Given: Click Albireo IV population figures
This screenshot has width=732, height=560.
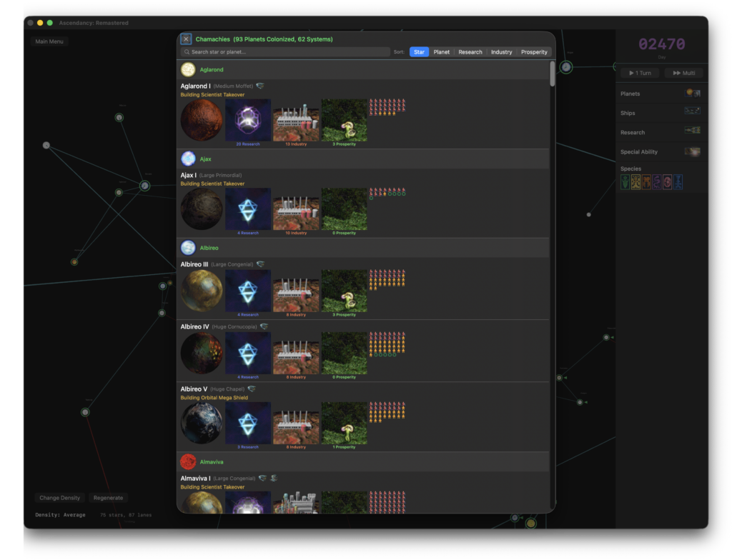Looking at the screenshot, I should [x=387, y=344].
